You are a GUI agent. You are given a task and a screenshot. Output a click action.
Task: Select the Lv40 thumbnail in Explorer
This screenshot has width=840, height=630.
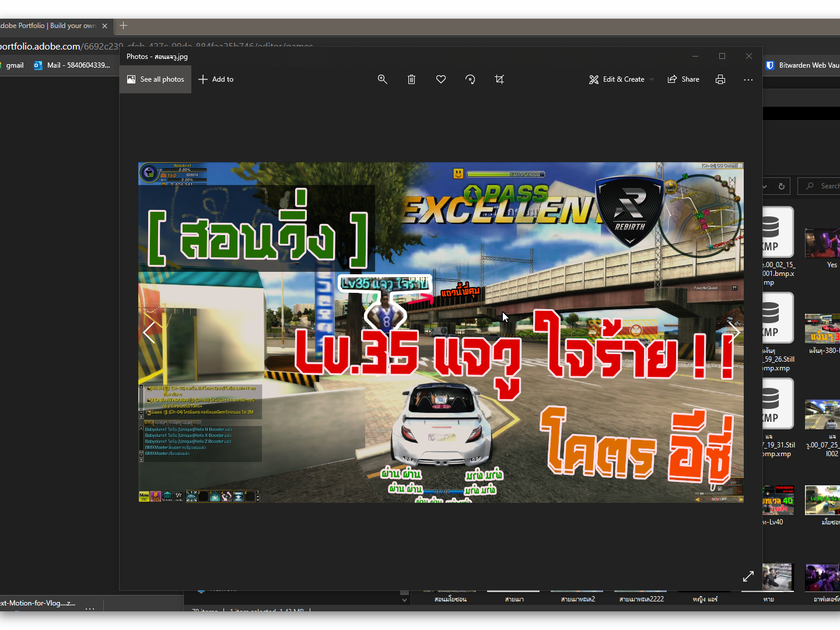[778, 505]
